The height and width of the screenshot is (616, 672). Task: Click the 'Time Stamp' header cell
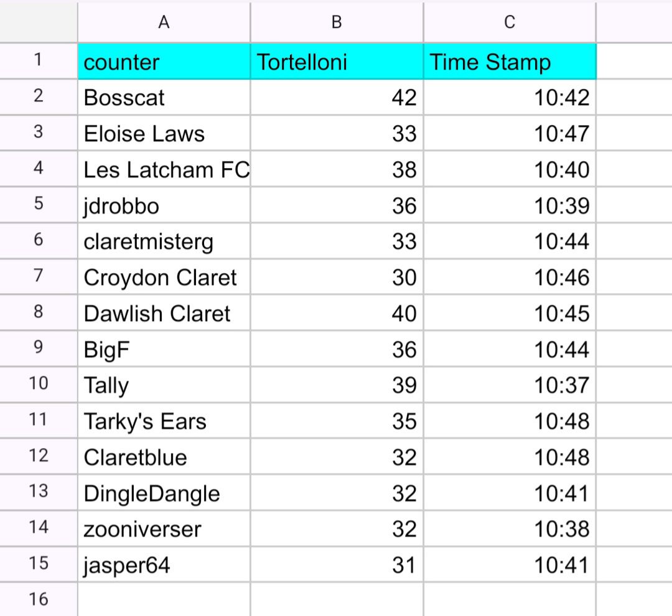[510, 62]
